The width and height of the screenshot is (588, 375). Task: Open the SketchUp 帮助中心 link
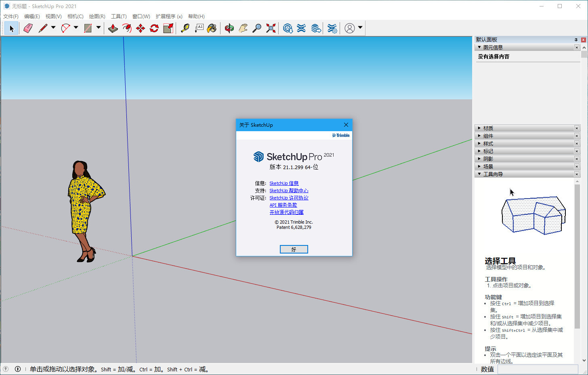(289, 191)
